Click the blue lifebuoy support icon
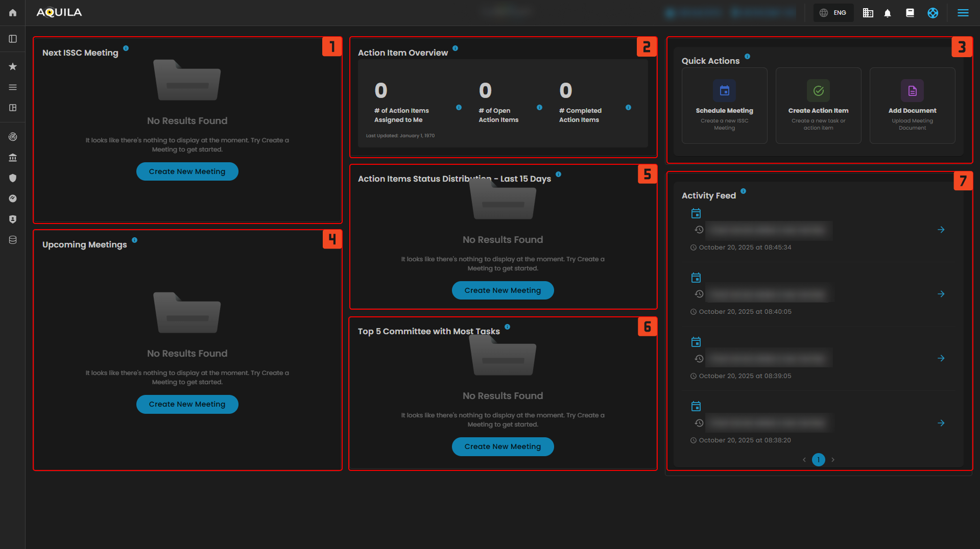 pos(933,13)
